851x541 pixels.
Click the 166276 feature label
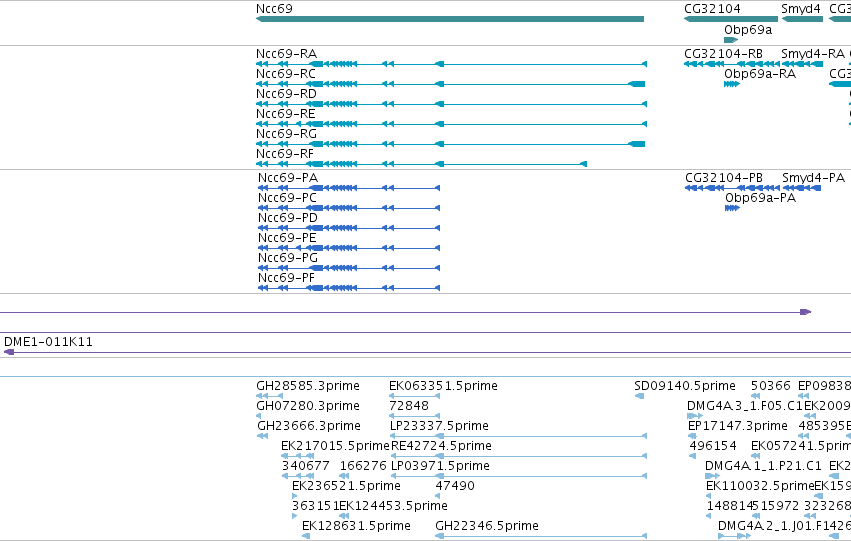[363, 466]
